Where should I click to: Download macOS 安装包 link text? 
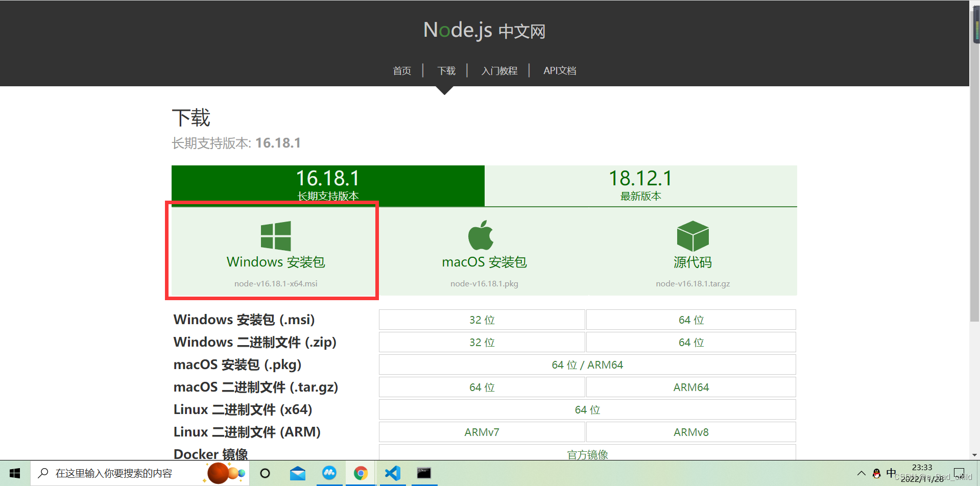[484, 262]
